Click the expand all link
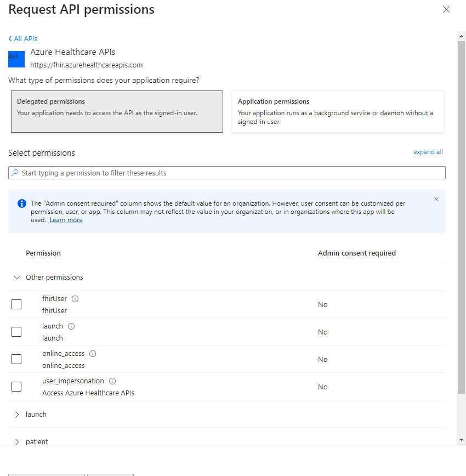This screenshot has height=476, width=466. point(428,152)
